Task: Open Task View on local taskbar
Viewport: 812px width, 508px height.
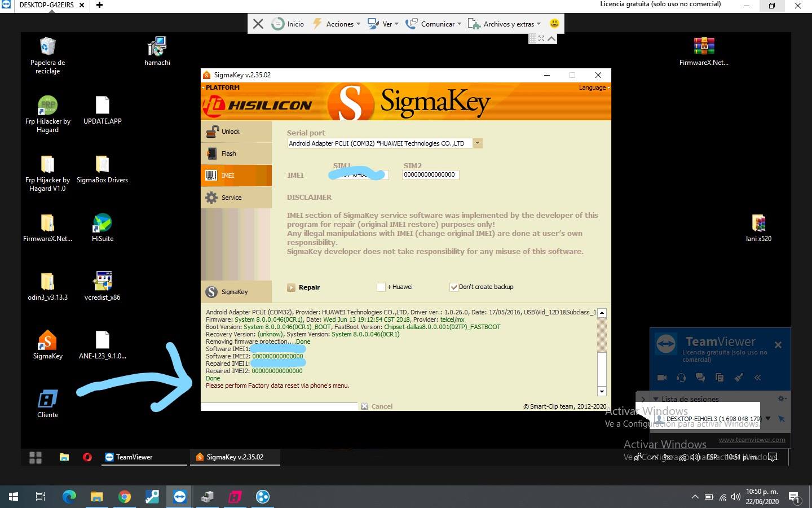Action: tap(41, 497)
